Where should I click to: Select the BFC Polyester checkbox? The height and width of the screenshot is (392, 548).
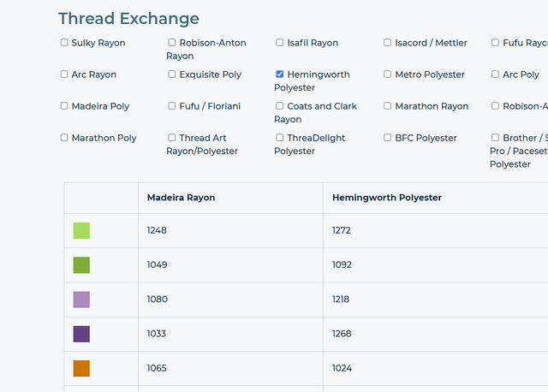coord(388,138)
